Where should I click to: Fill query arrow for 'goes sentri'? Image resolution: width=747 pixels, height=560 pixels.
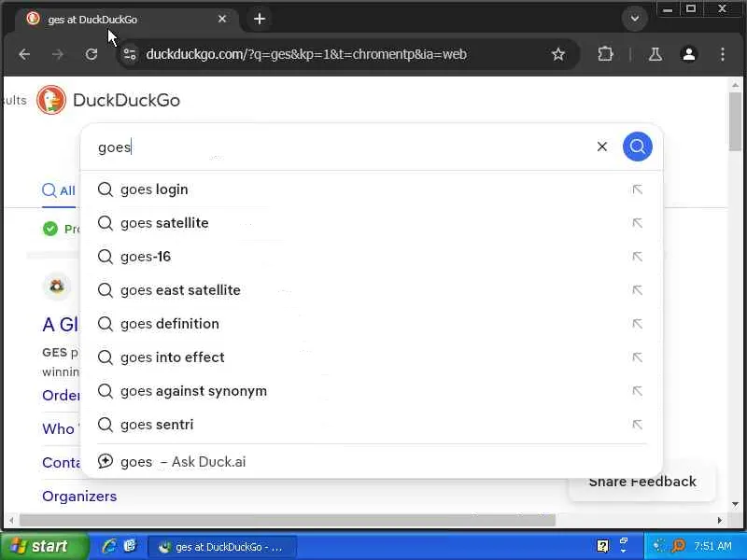tap(637, 425)
